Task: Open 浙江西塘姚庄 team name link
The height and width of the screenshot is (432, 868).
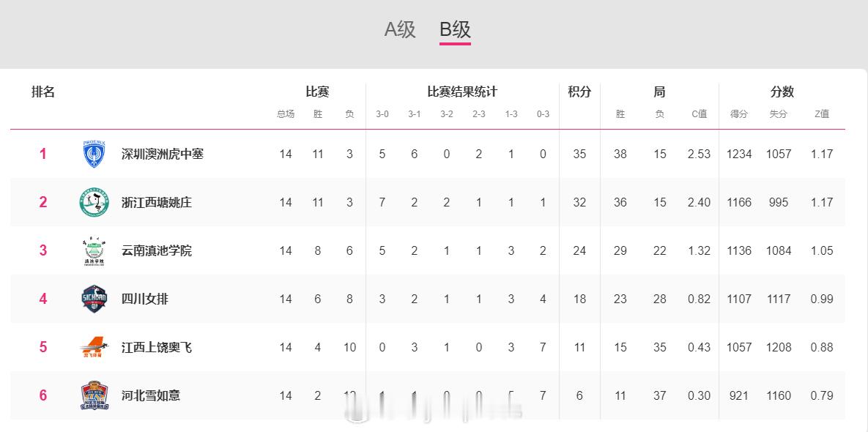Action: 157,202
